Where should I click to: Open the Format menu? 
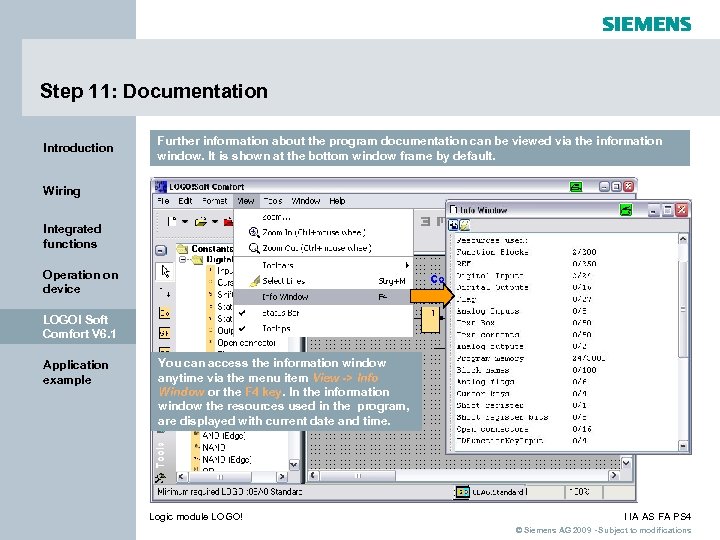coord(214,201)
